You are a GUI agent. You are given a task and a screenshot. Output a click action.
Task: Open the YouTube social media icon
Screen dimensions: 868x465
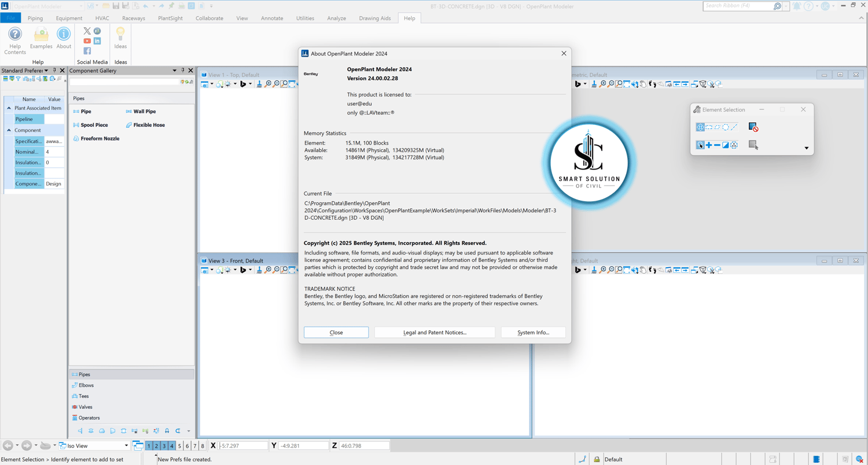pos(87,41)
